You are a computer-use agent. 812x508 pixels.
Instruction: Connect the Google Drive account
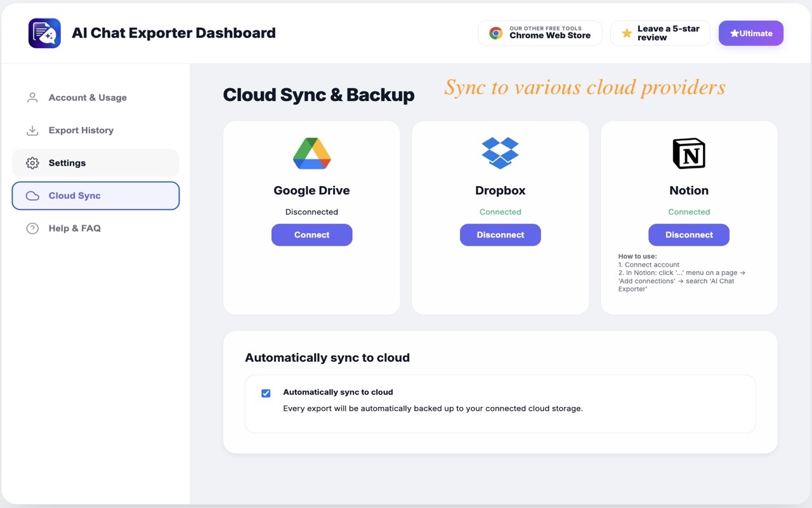pyautogui.click(x=311, y=235)
